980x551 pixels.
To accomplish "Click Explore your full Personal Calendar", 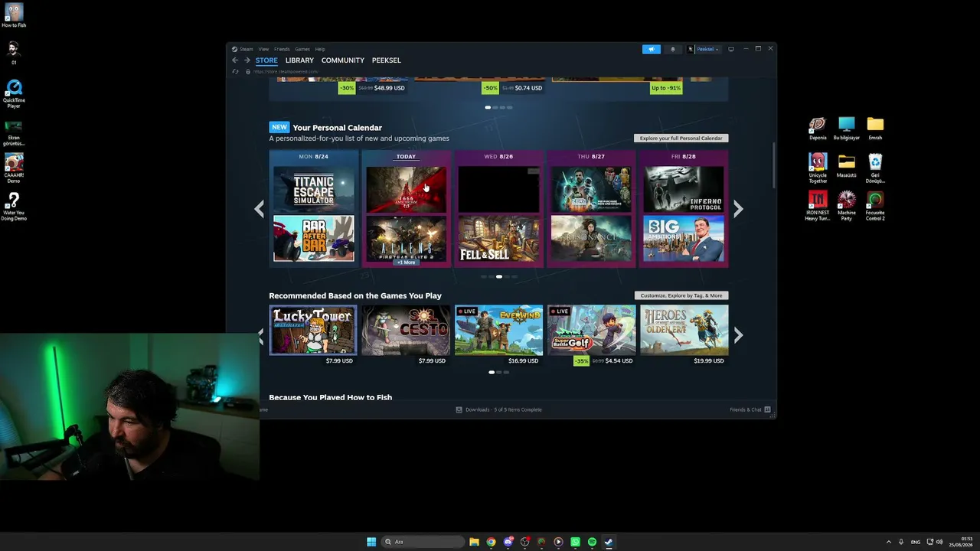I will pyautogui.click(x=681, y=139).
